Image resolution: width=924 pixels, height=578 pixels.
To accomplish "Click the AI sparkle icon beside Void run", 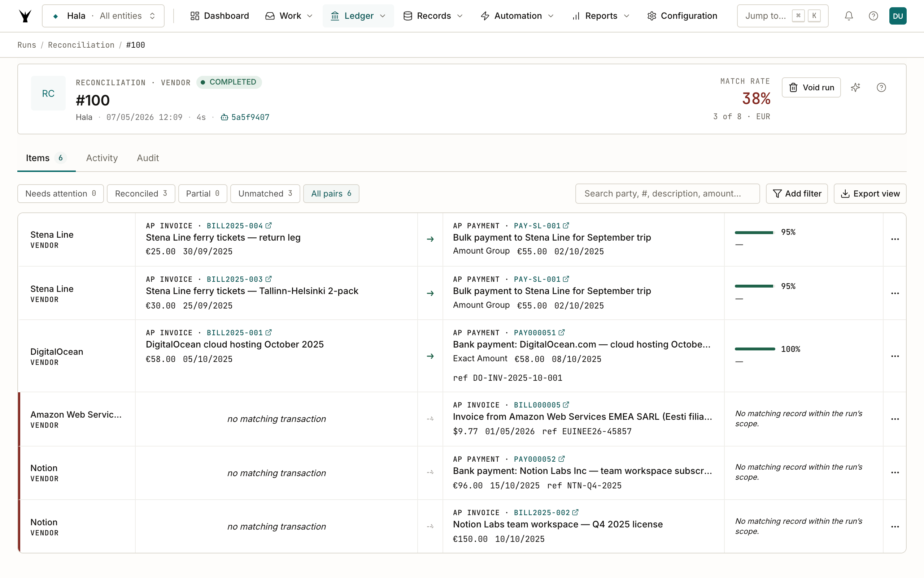I will coord(855,87).
